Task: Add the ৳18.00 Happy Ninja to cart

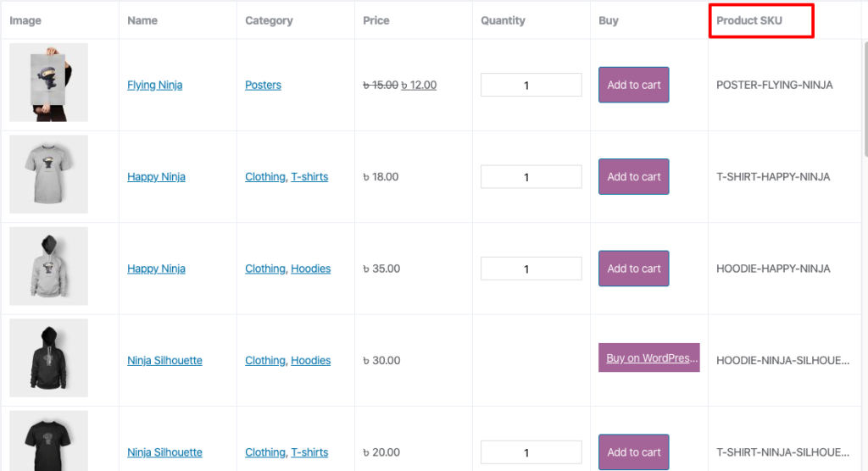Action: click(633, 176)
